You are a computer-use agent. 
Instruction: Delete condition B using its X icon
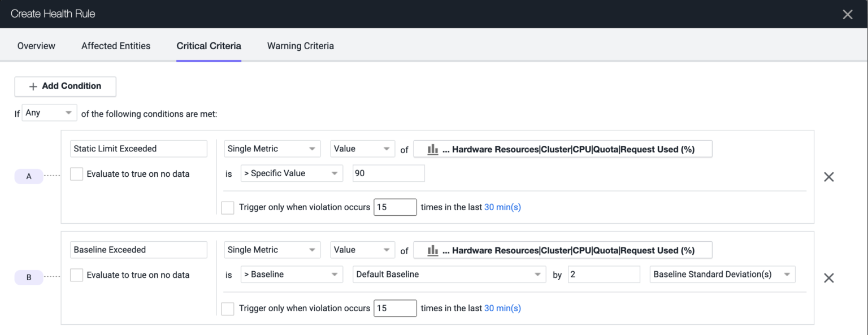[828, 278]
